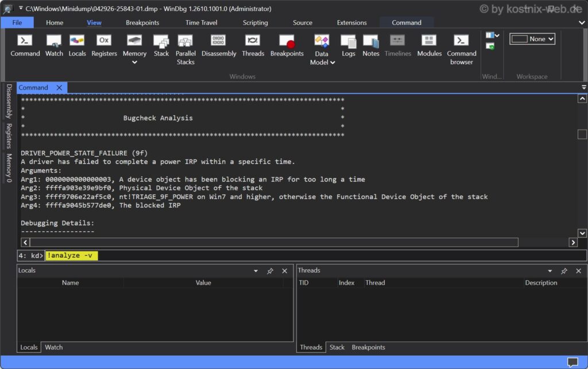The height and width of the screenshot is (369, 588).
Task: Open the Memory window icon
Action: (134, 40)
